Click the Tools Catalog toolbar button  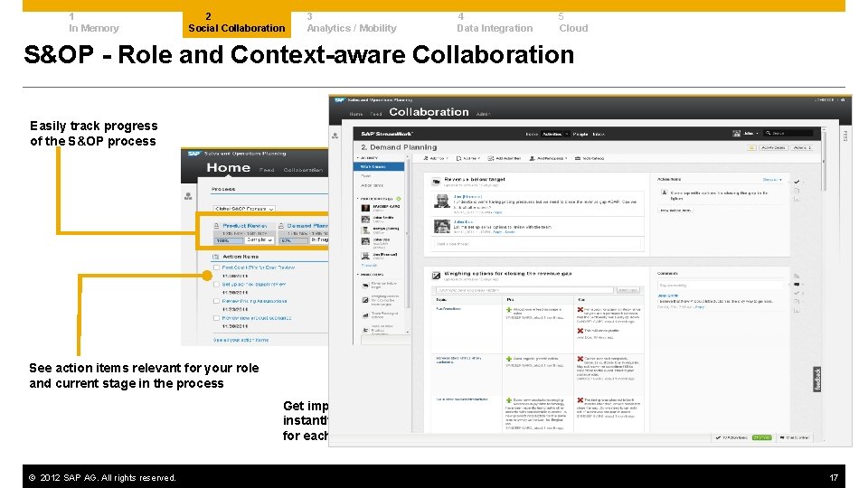coord(590,159)
